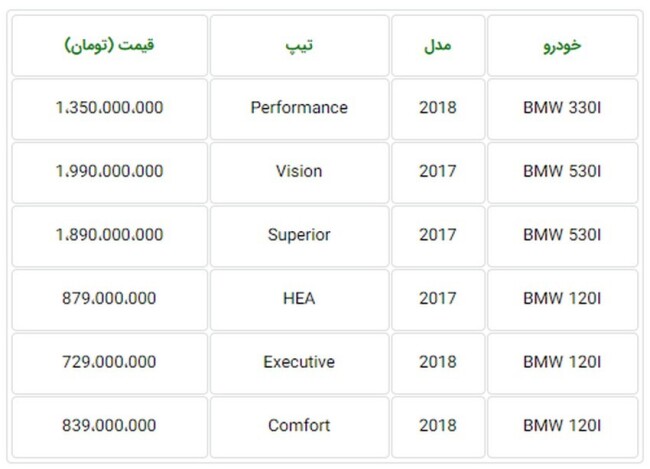The height and width of the screenshot is (469, 650).
Task: Select the HEA type cell
Action: (x=299, y=300)
